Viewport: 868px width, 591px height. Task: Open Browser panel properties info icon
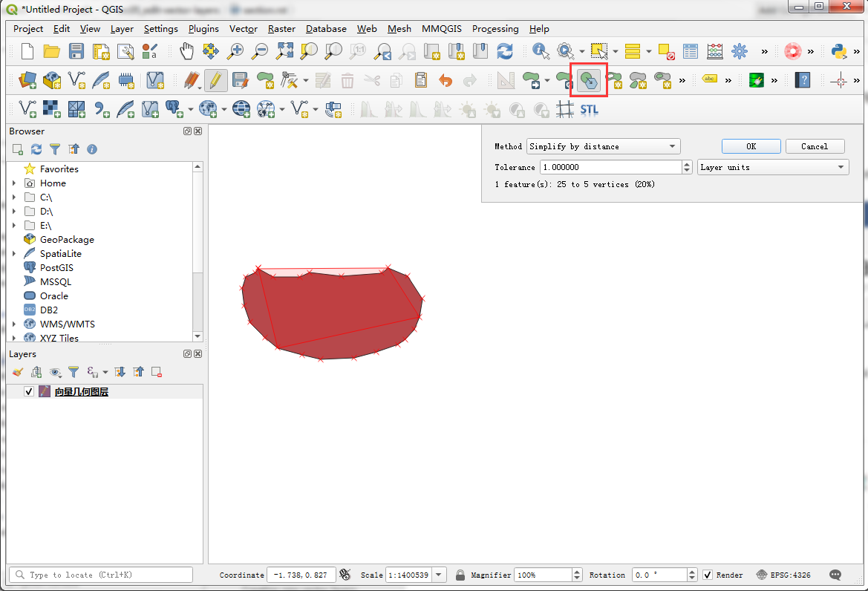92,149
